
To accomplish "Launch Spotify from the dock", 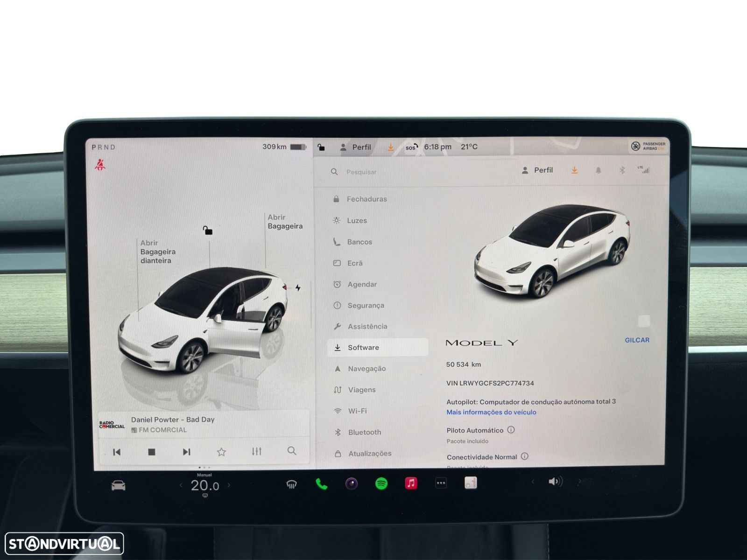I will tap(381, 483).
